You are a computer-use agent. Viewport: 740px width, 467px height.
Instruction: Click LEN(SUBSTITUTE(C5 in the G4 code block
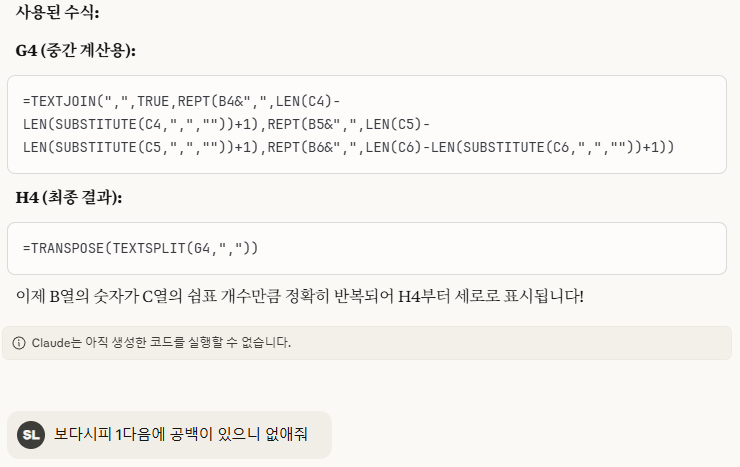coord(92,147)
